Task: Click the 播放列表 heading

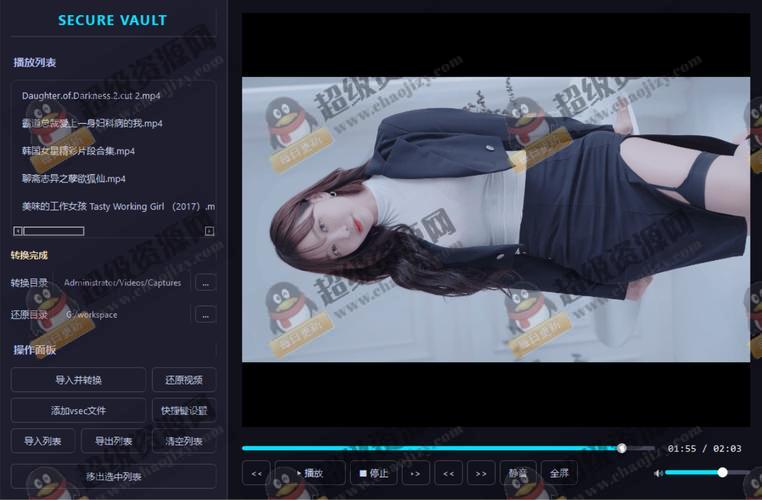Action: pos(35,62)
